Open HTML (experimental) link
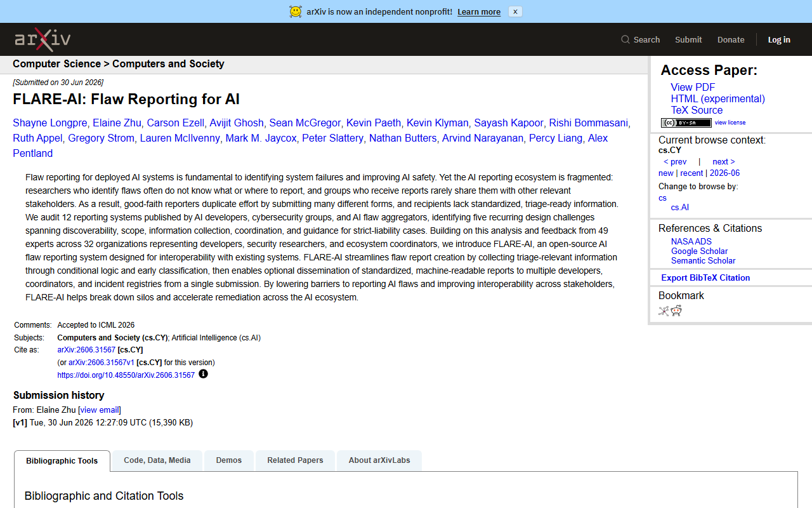The height and width of the screenshot is (508, 812). pos(718,98)
